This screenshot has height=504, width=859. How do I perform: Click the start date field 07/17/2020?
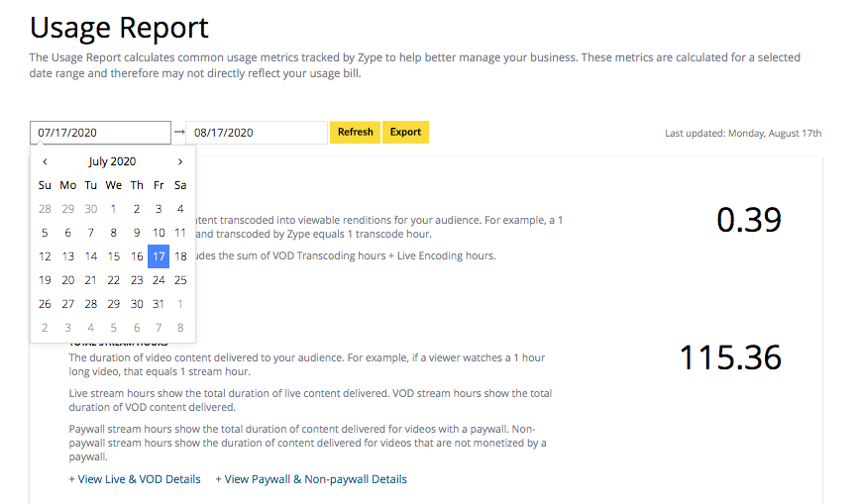pyautogui.click(x=100, y=133)
